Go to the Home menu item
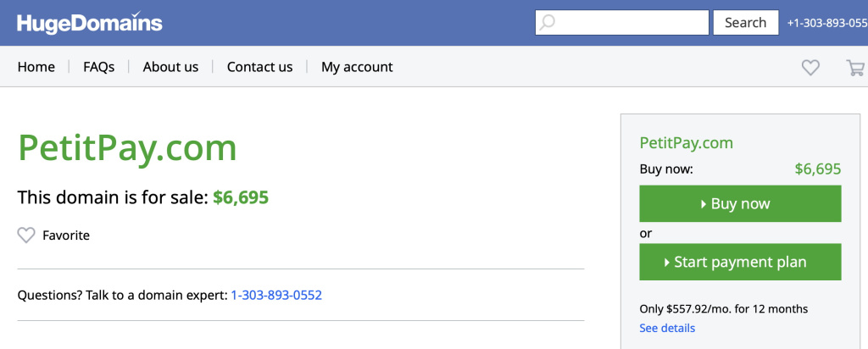This screenshot has height=349, width=868. [36, 67]
